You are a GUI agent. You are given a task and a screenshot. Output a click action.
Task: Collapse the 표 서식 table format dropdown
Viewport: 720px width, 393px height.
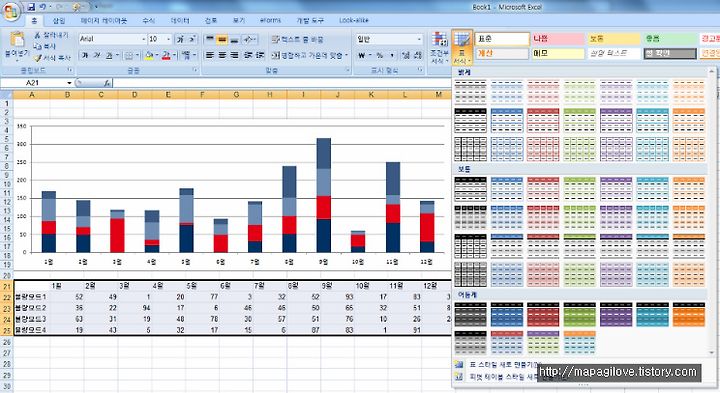[461, 48]
